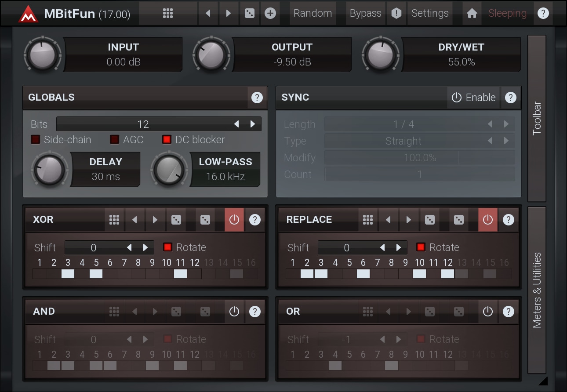Open the presets grid in top toolbar
The height and width of the screenshot is (392, 567).
pos(167,13)
